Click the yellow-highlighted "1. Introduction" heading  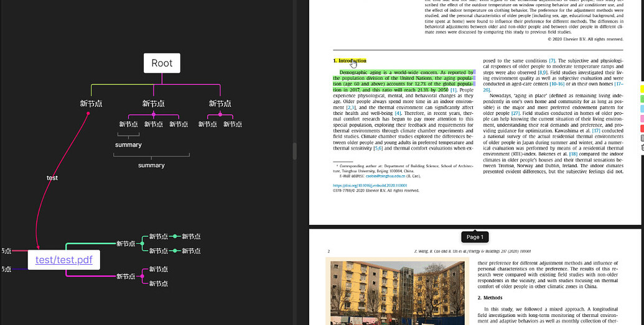(x=350, y=61)
